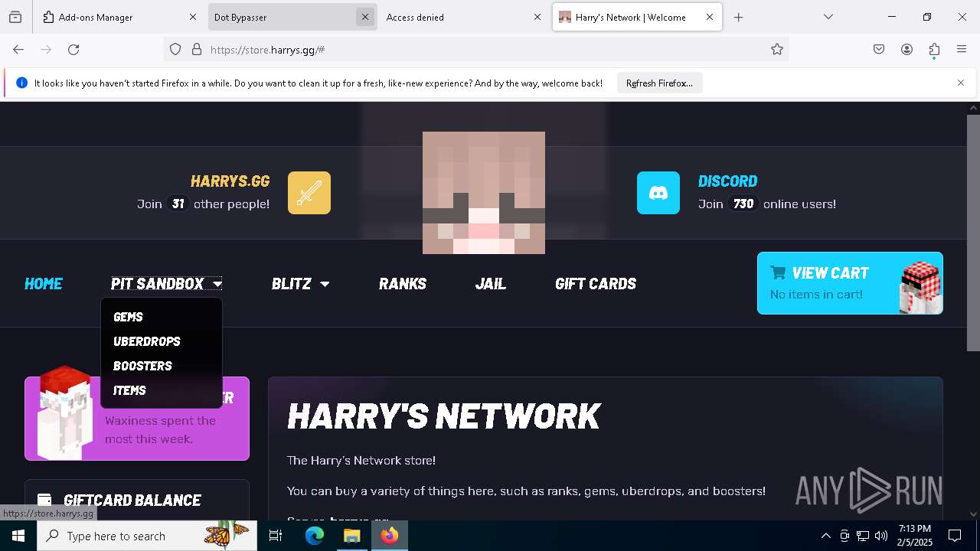Screen dimensions: 980x551
Task: Open File Explorer from taskbar
Action: (351, 536)
